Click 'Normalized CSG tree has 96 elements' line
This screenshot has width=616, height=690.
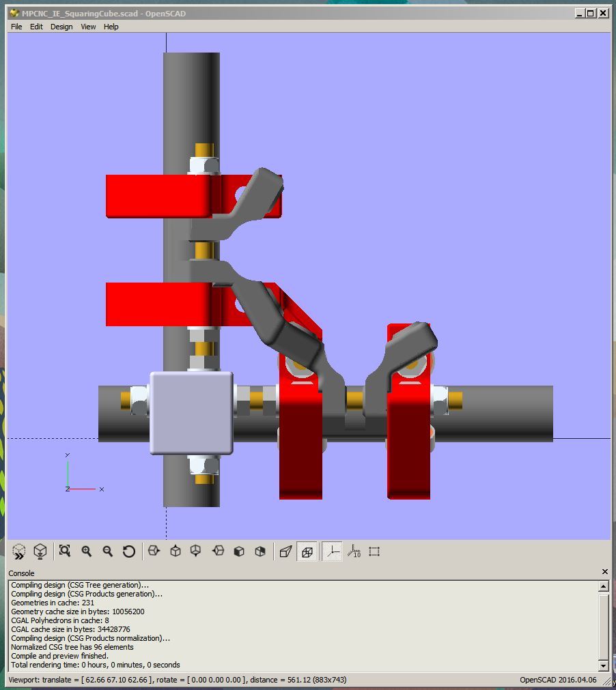pos(72,647)
